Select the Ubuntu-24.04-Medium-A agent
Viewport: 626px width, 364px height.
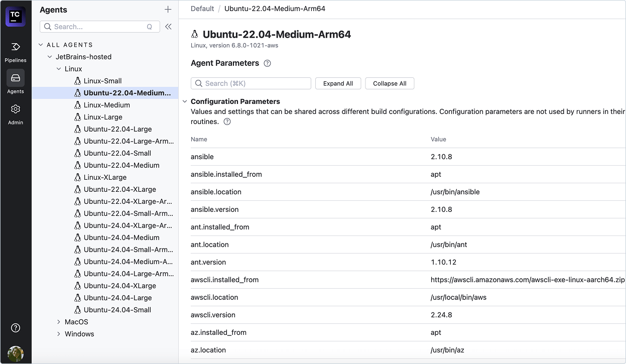(x=128, y=262)
